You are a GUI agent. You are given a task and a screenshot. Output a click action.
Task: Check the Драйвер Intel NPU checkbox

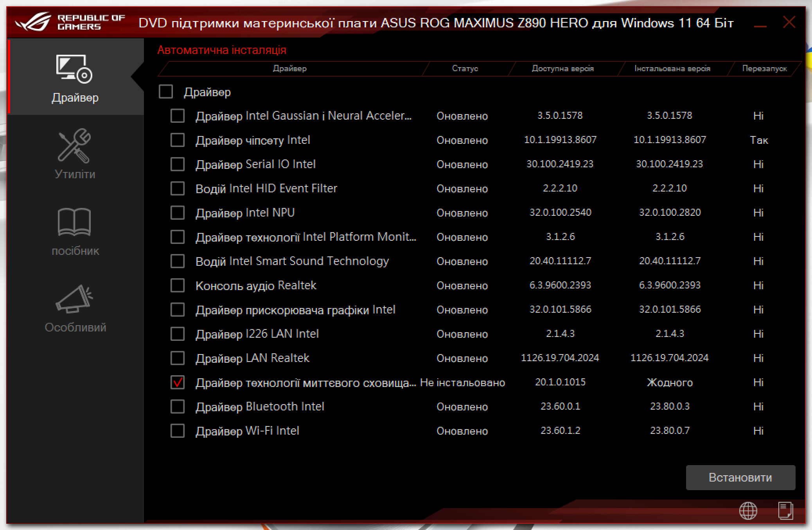click(x=178, y=213)
